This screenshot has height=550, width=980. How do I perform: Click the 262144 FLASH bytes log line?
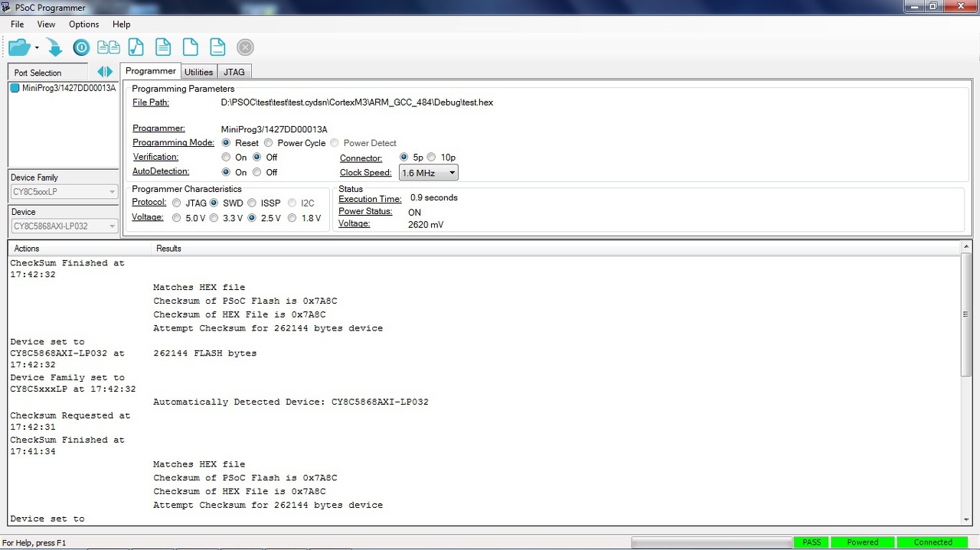(x=204, y=353)
